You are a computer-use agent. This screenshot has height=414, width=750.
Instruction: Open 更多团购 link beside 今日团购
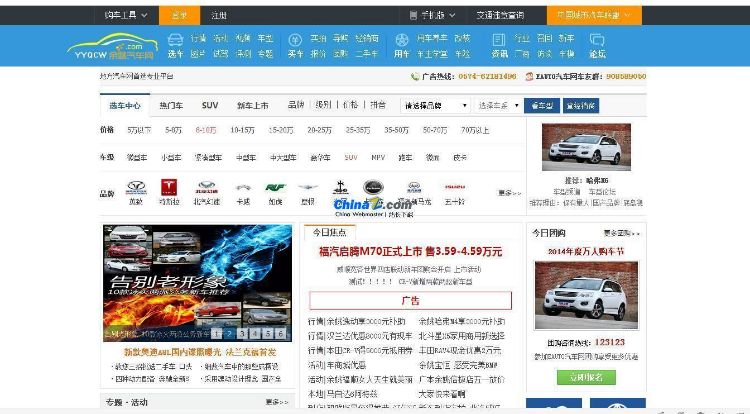(x=621, y=233)
